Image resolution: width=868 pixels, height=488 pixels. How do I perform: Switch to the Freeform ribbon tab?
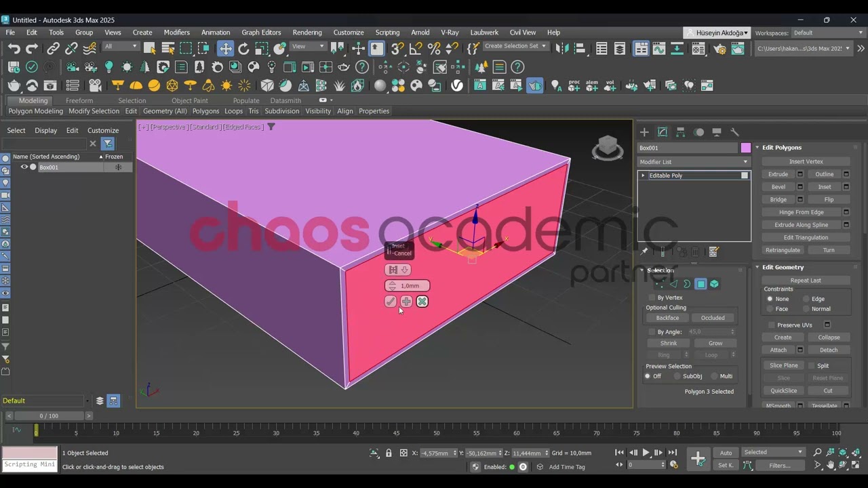[79, 100]
